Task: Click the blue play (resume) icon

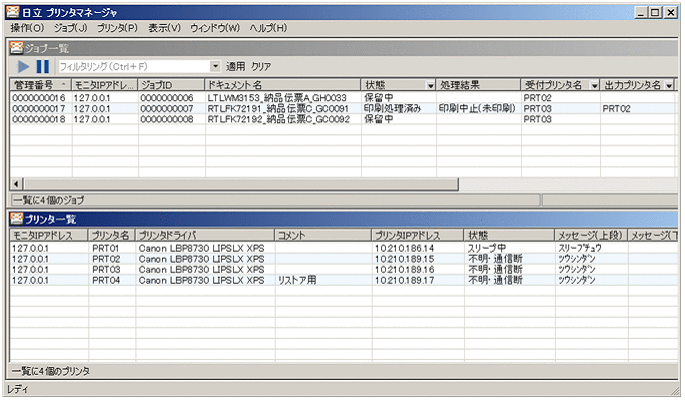Action: point(23,67)
